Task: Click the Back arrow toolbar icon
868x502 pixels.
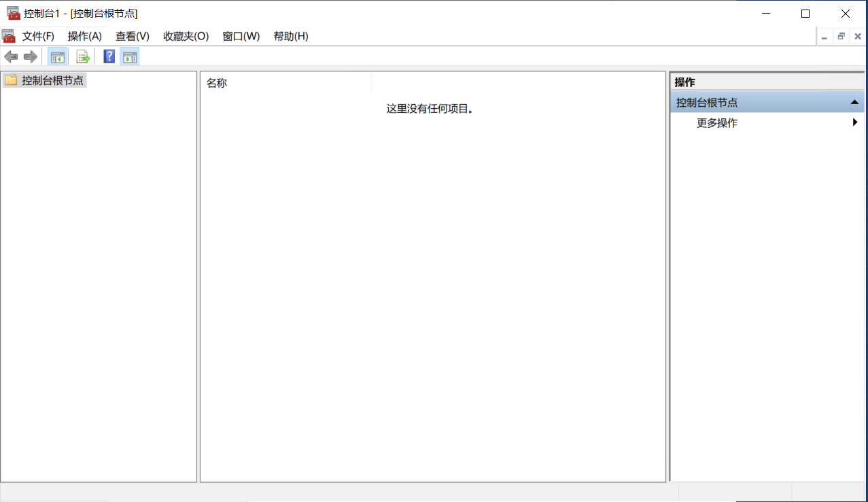Action: (11, 56)
